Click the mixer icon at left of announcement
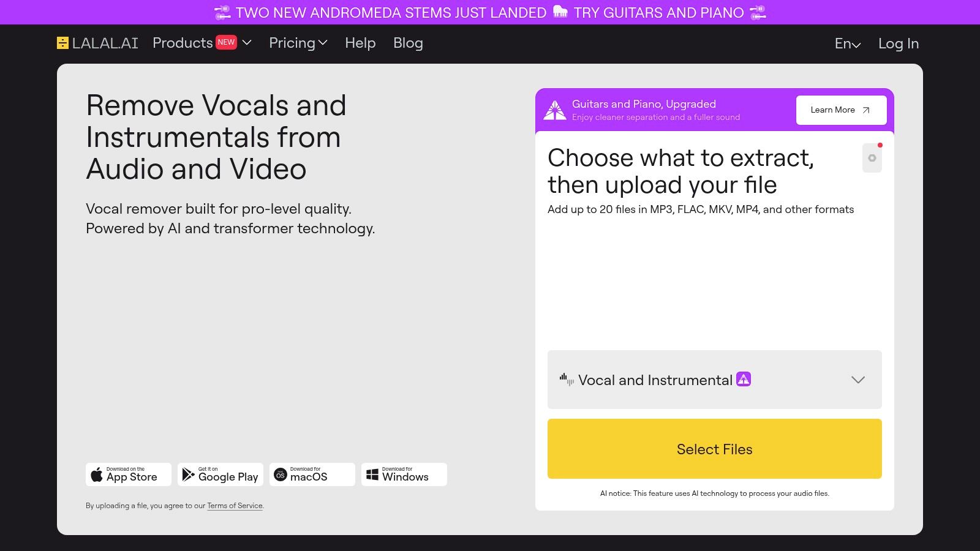Image resolution: width=980 pixels, height=551 pixels. pos(222,12)
